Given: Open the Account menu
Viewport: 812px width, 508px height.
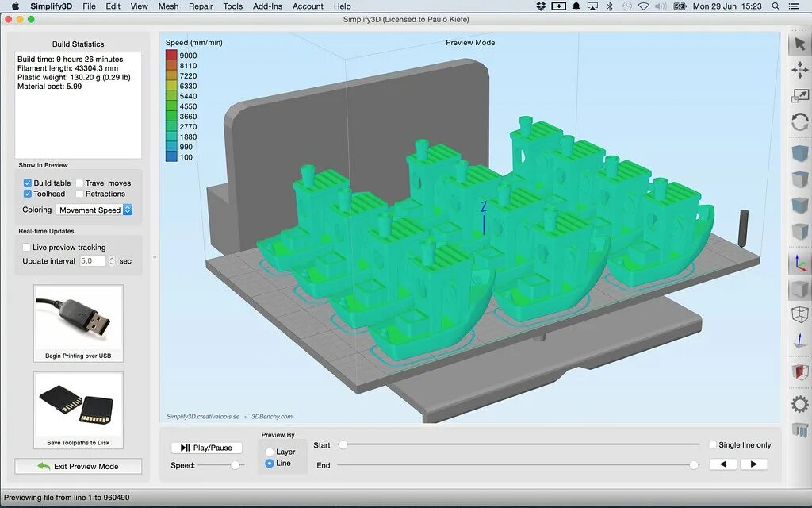Looking at the screenshot, I should click(308, 6).
